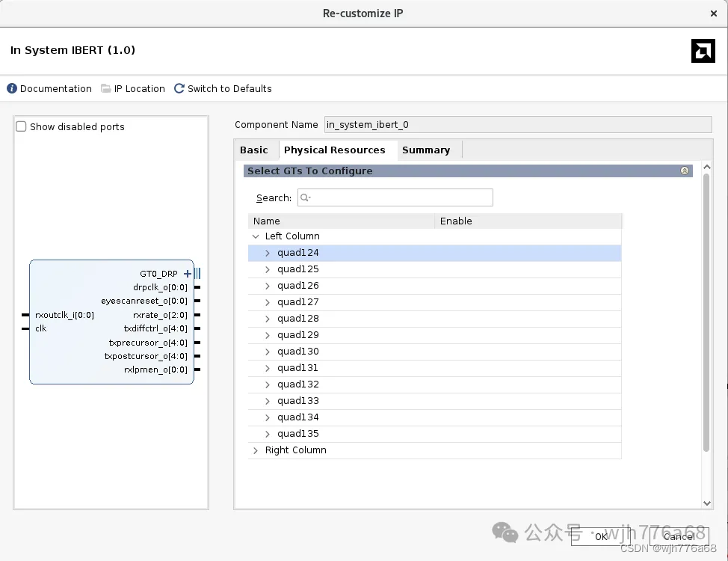Click the eyescanreset_o[0:0] port label
The height and width of the screenshot is (561, 728).
(x=144, y=301)
